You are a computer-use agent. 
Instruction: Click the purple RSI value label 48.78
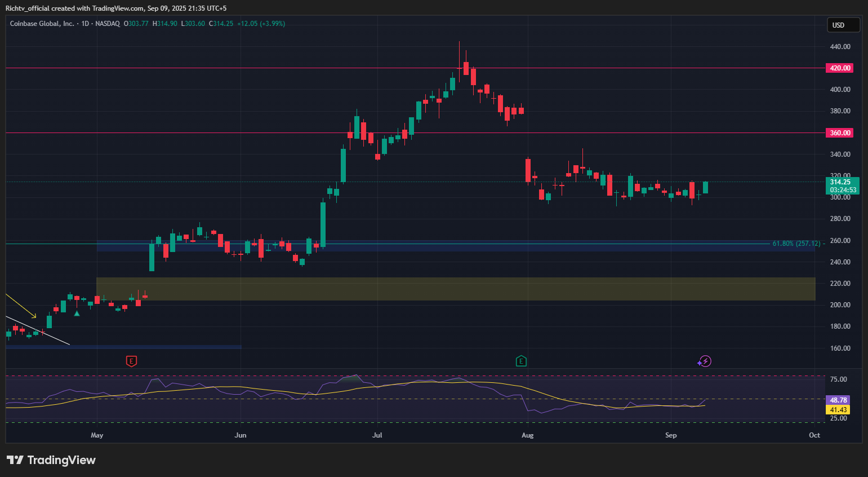tap(838, 400)
